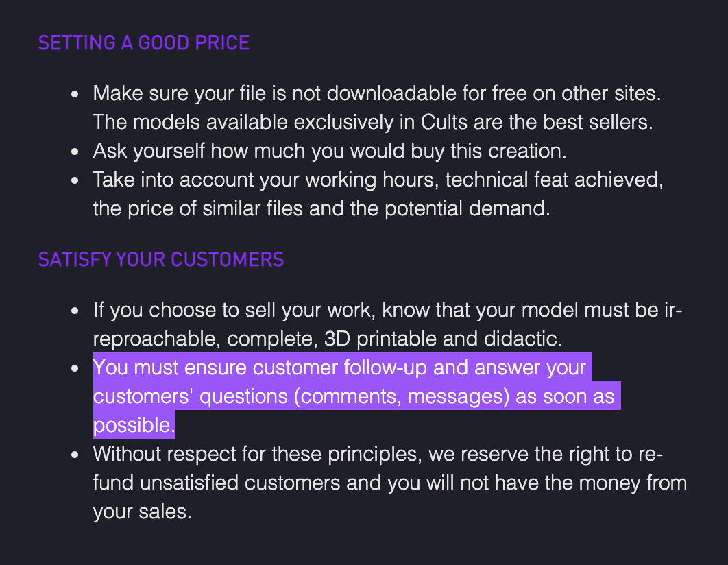Click the final line "your sales."
Viewport: 728px width, 565px height.
tap(142, 512)
